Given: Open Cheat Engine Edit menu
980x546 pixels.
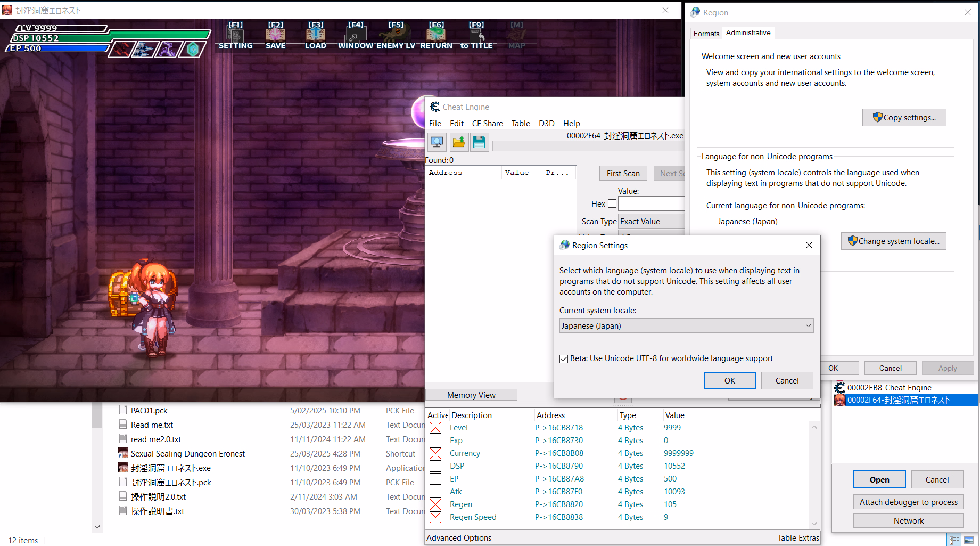Looking at the screenshot, I should [457, 123].
